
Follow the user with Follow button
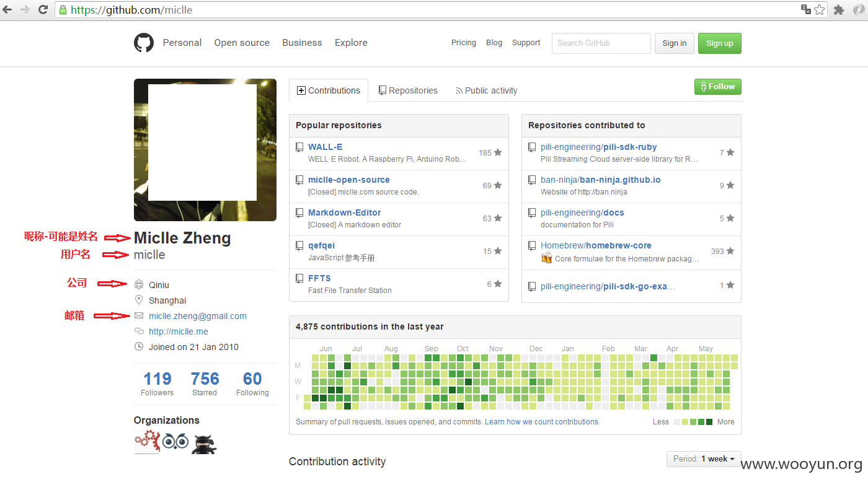point(718,87)
